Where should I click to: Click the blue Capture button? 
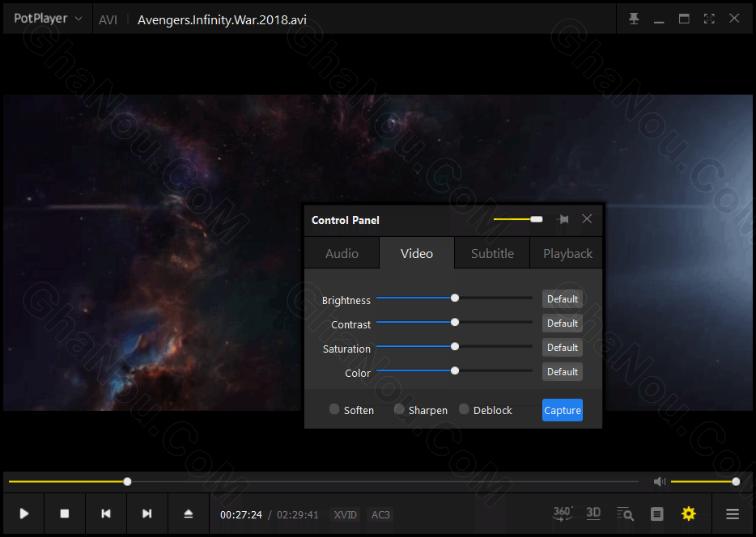(x=563, y=410)
